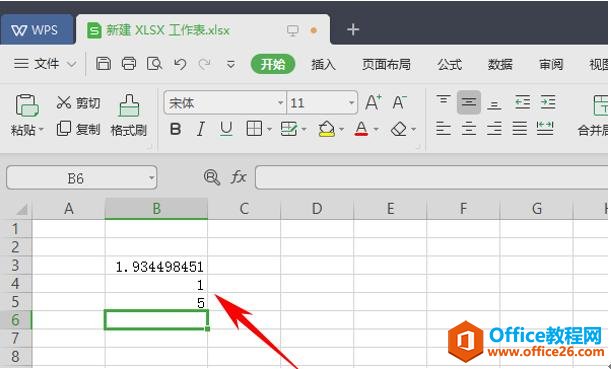The height and width of the screenshot is (369, 611).
Task: Expand quick access toolbar customize arrow
Action: tap(231, 64)
